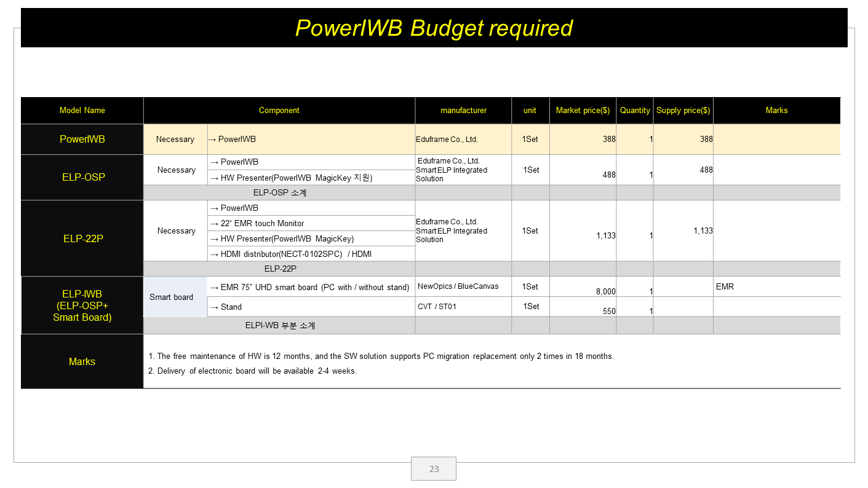Viewport: 868px width, 488px height.
Task: Select the 'Quantity' column header
Action: [635, 111]
